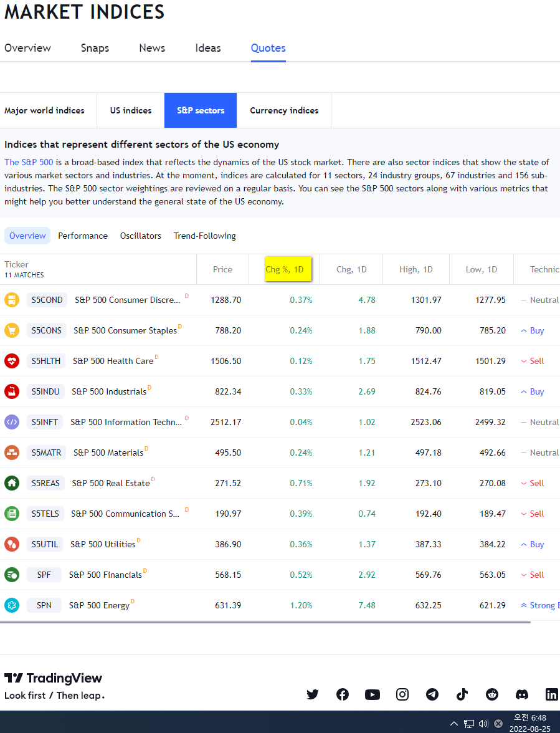
Task: Open the S5TELS ticker symbol
Action: tap(45, 514)
